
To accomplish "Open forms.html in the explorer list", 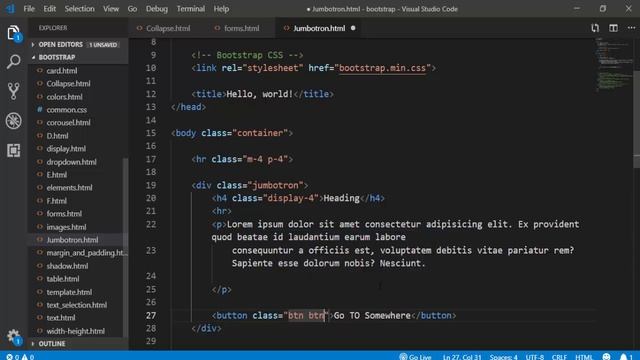I will pos(64,213).
